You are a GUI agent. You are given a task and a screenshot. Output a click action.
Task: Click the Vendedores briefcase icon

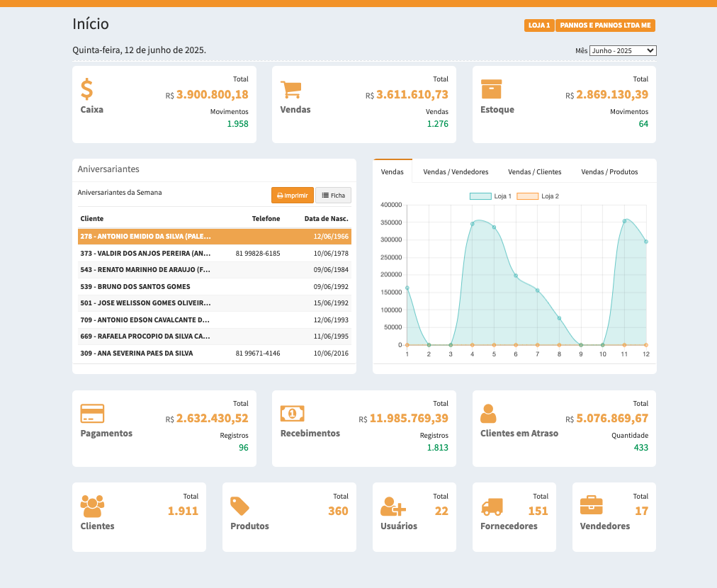[x=591, y=506]
